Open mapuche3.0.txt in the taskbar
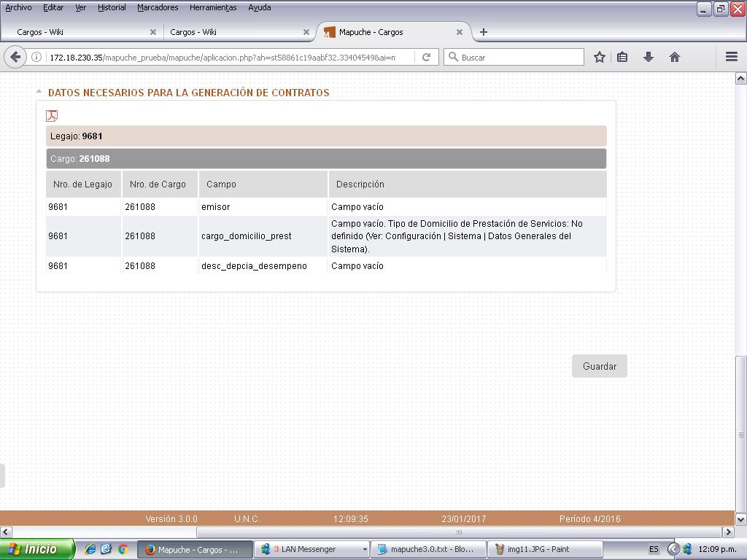This screenshot has height=560, width=747. [x=427, y=549]
